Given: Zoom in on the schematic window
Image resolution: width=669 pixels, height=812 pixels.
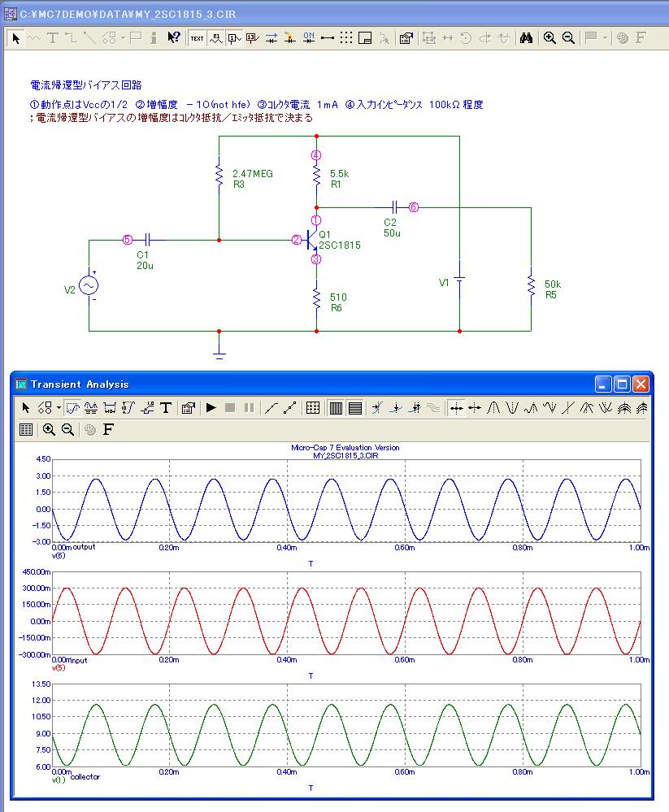Looking at the screenshot, I should (x=550, y=37).
